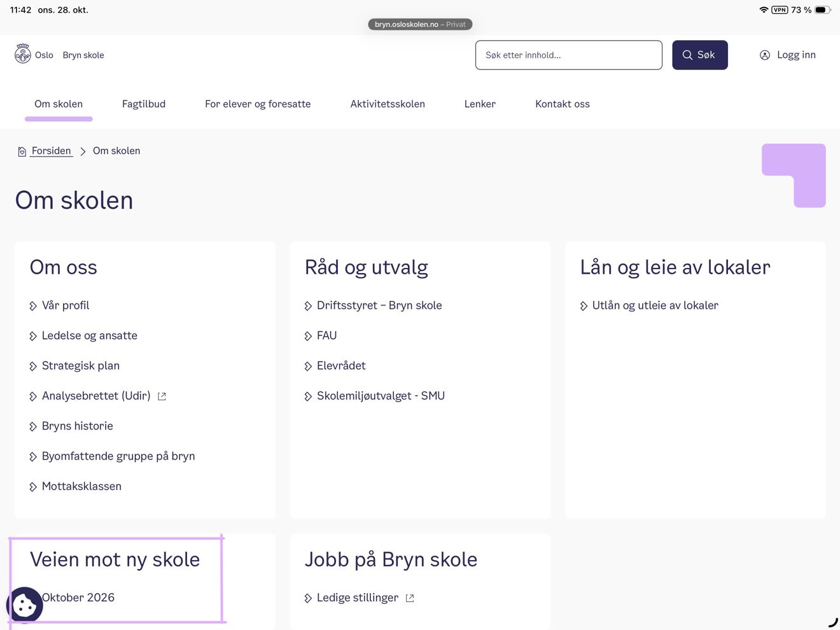Viewport: 840px width, 630px height.
Task: Go to Forsiden via breadcrumb
Action: point(52,151)
